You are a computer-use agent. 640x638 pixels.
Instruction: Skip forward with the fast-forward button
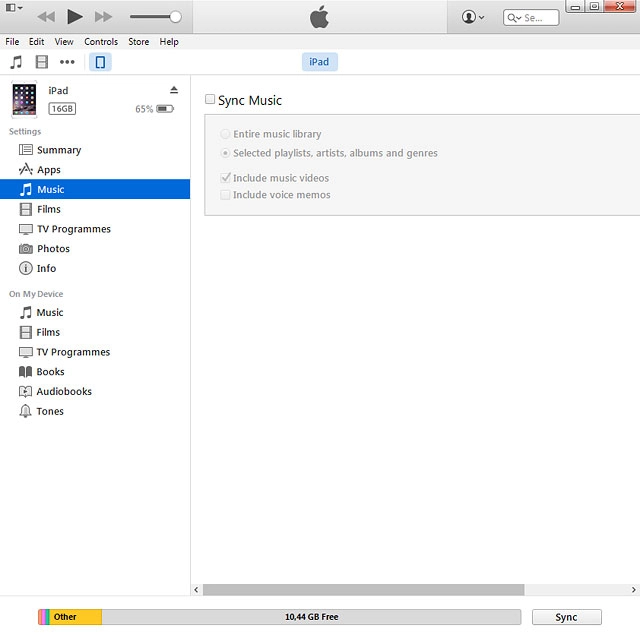[103, 17]
